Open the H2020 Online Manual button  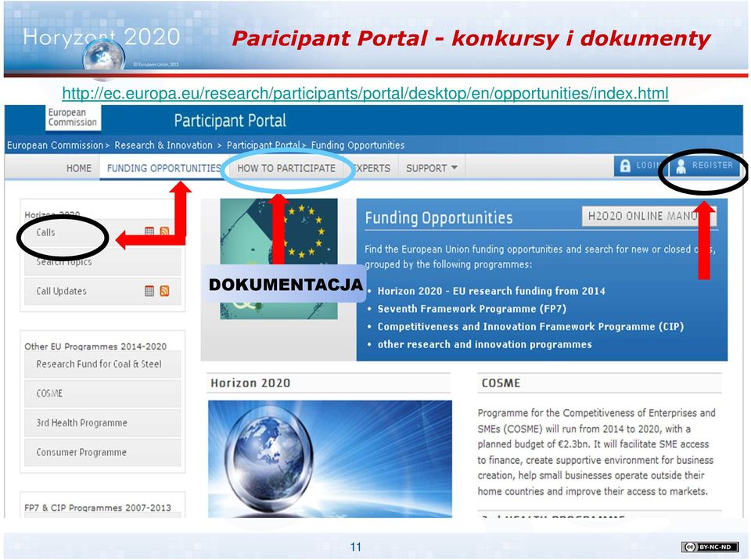tap(649, 216)
